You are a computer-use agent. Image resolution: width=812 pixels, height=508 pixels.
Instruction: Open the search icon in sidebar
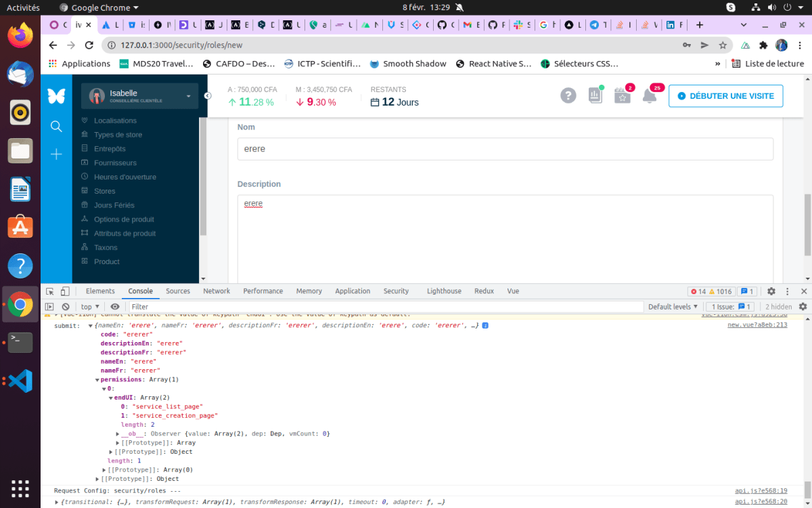coord(56,126)
